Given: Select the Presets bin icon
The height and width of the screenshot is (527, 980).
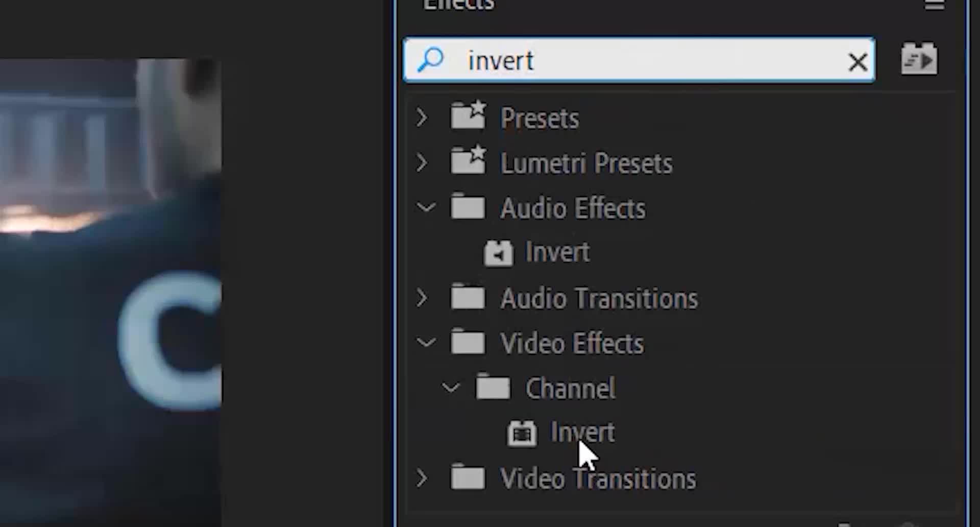Looking at the screenshot, I should [x=468, y=116].
